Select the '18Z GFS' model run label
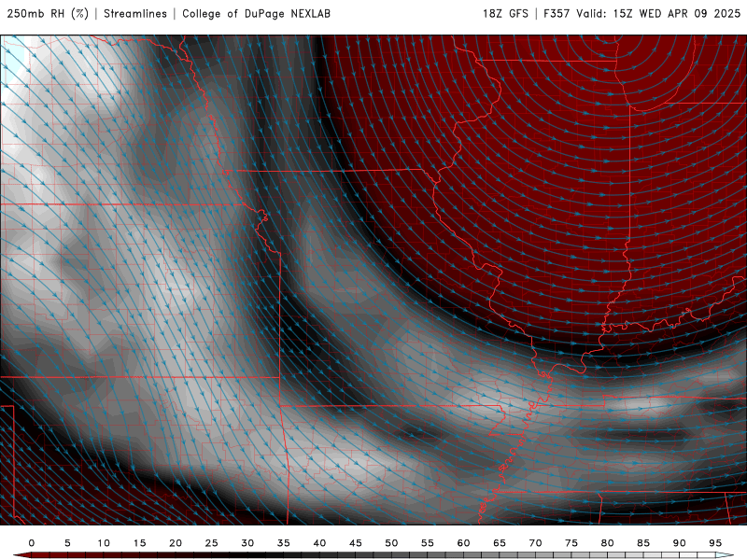 coord(505,14)
